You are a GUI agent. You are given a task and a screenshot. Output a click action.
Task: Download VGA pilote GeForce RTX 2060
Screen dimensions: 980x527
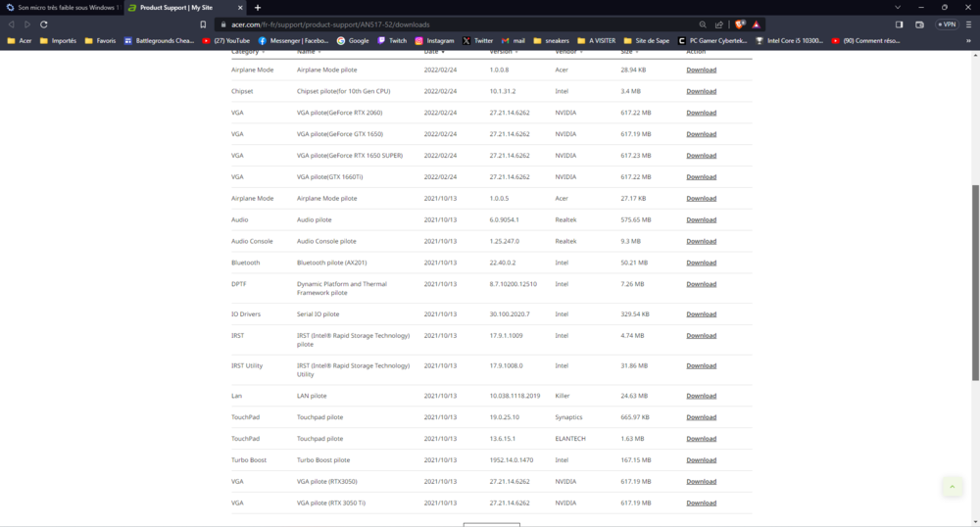[702, 113]
